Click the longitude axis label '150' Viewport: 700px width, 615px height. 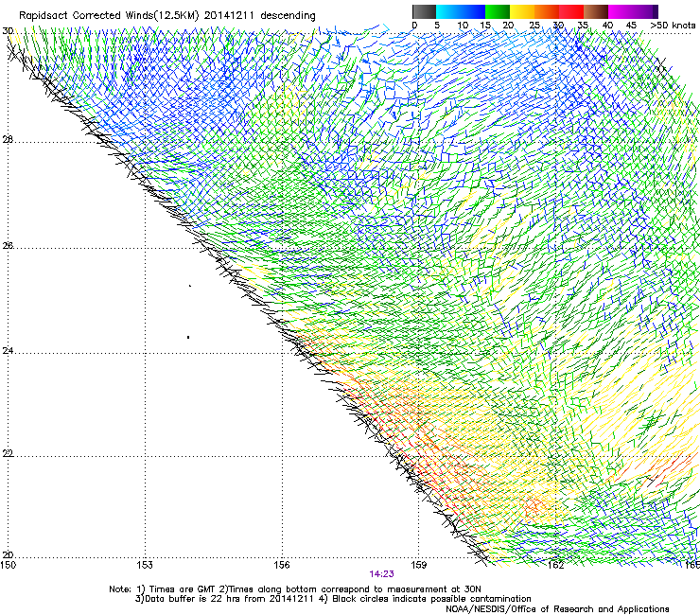click(x=8, y=565)
